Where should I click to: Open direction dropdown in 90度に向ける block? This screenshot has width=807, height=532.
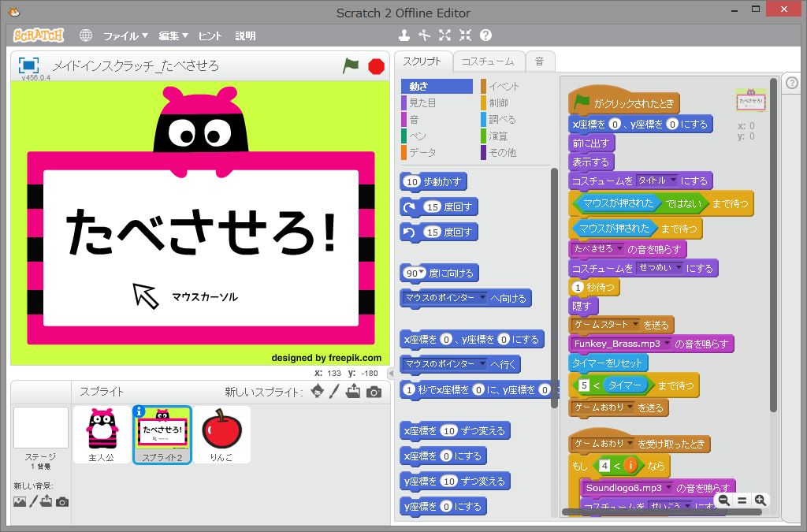click(422, 272)
